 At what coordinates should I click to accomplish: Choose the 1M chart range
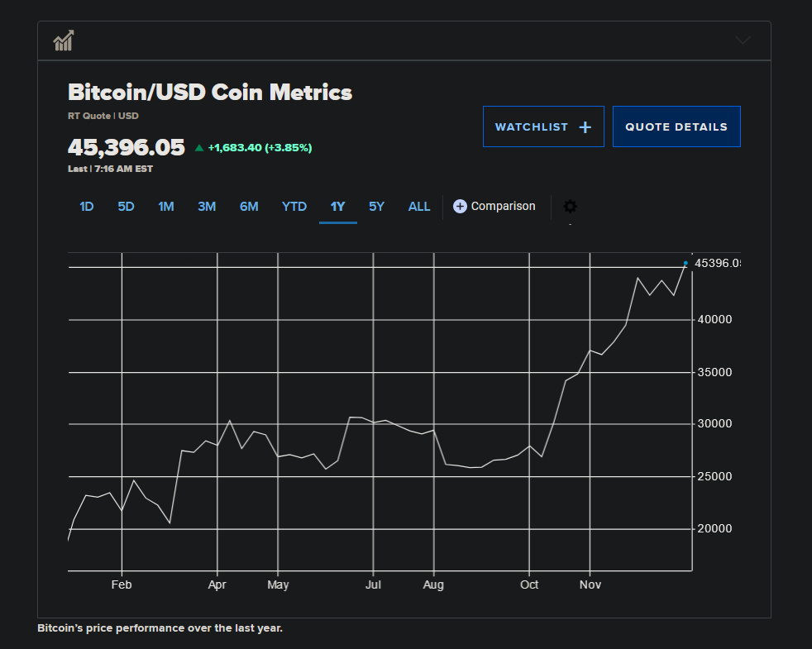[166, 207]
